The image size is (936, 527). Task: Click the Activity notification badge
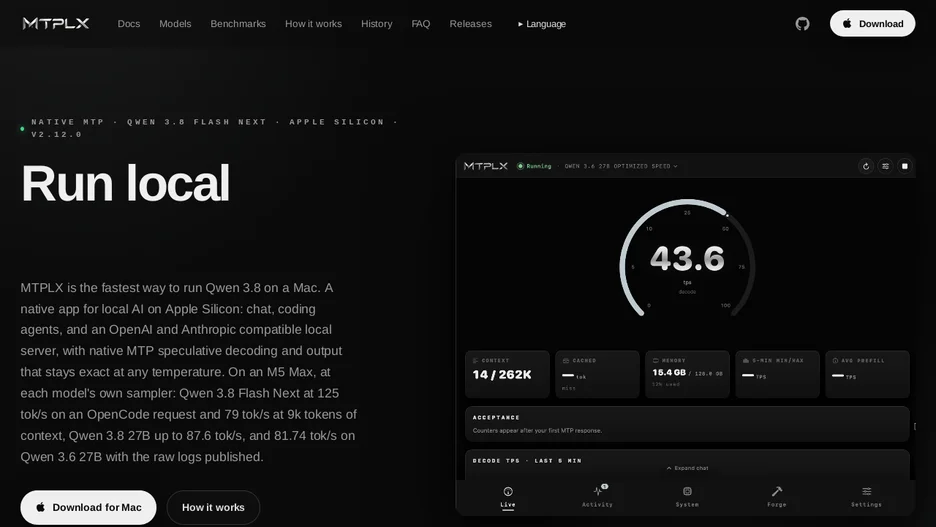point(605,486)
